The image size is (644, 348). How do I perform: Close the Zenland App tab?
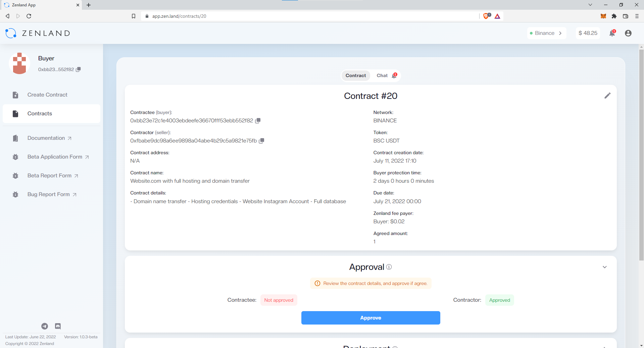[x=78, y=5]
